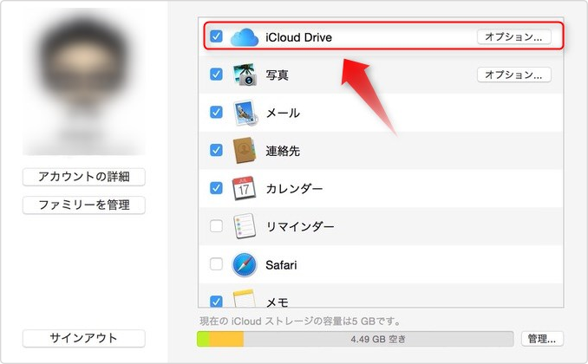The width and height of the screenshot is (588, 364).
Task: Uncheck the メール checkbox
Action: click(x=216, y=112)
